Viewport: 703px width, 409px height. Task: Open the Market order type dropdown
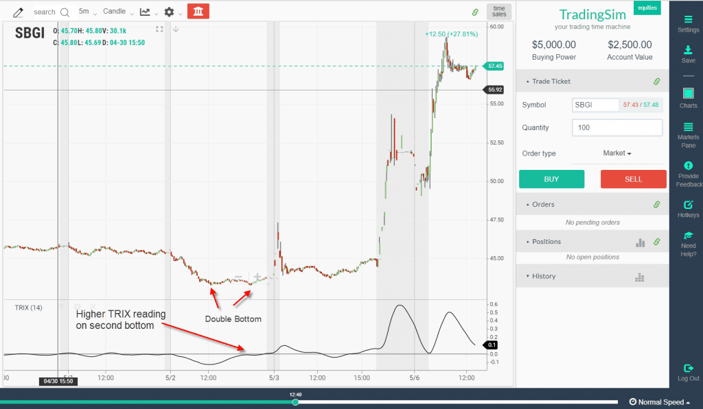(617, 153)
